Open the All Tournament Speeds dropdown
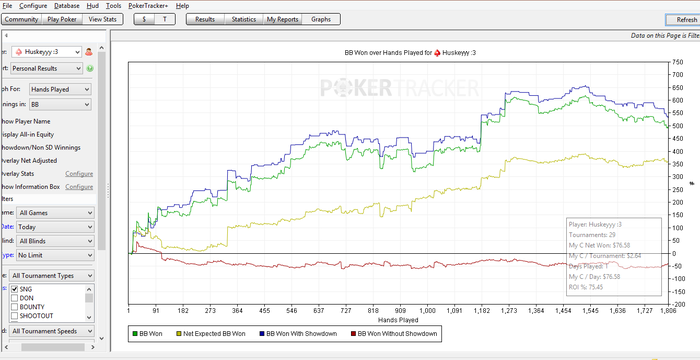Screen dimensions: 700x360 pos(52,331)
